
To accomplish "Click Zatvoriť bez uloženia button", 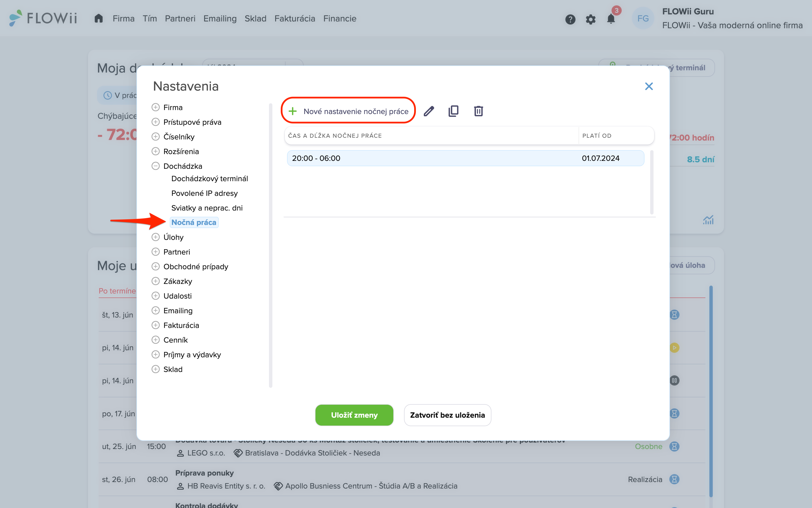I will [x=447, y=415].
